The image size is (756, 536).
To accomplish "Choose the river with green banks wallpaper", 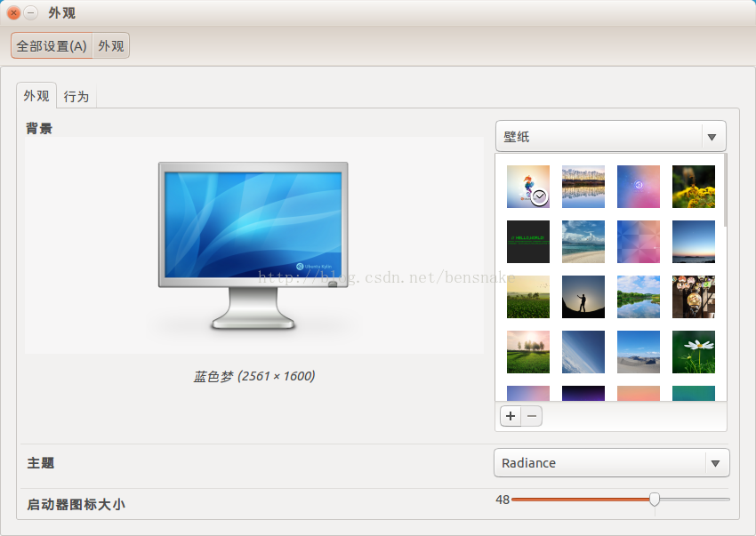I will click(x=639, y=296).
